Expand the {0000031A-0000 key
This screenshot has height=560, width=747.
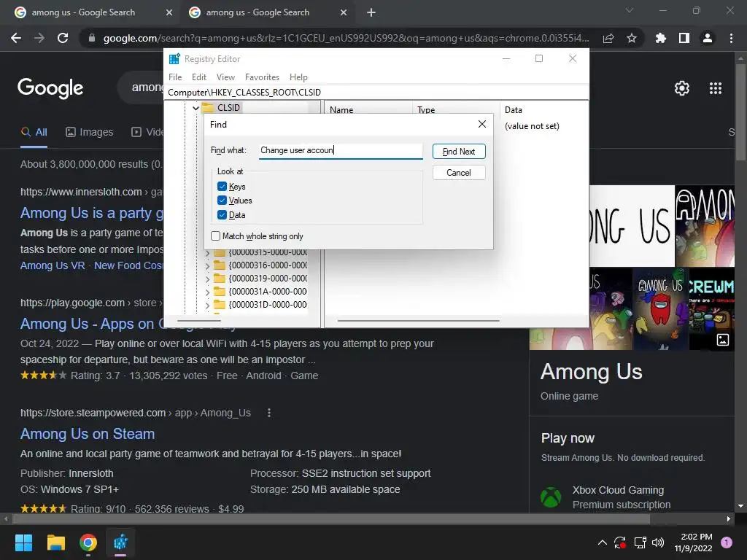207,292
